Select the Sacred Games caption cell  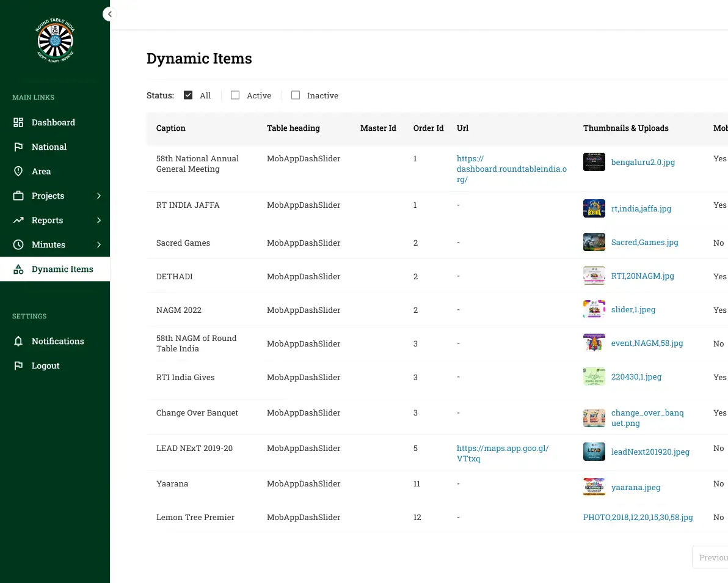[183, 243]
